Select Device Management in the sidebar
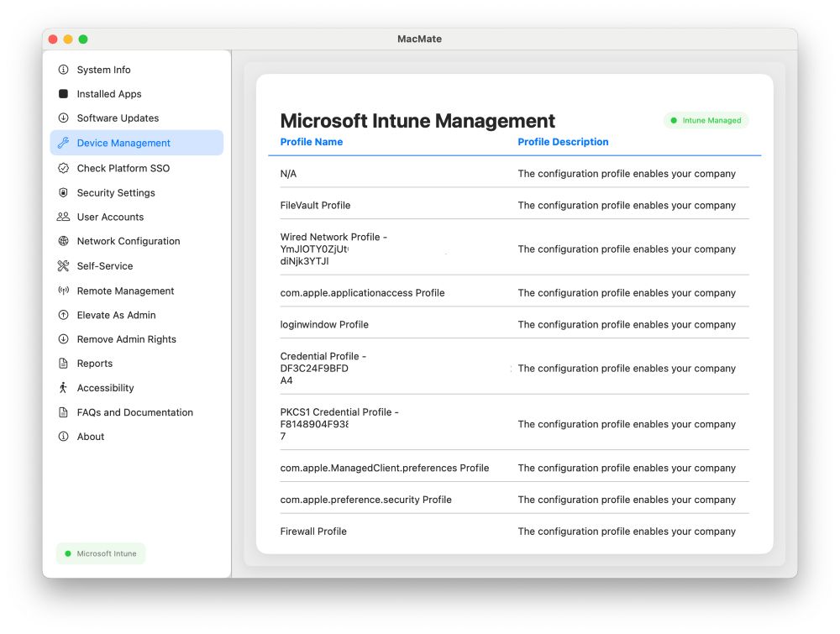 pyautogui.click(x=137, y=143)
